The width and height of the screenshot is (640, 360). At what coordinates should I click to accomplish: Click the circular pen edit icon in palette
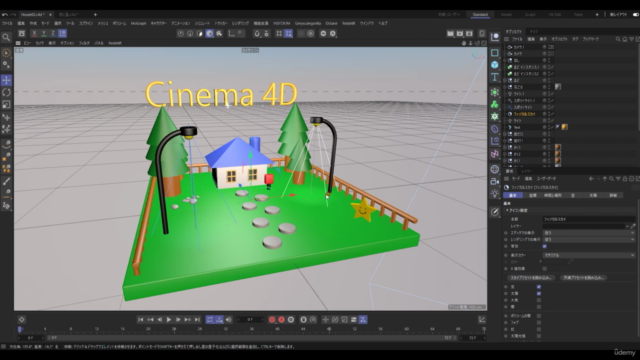(495, 212)
